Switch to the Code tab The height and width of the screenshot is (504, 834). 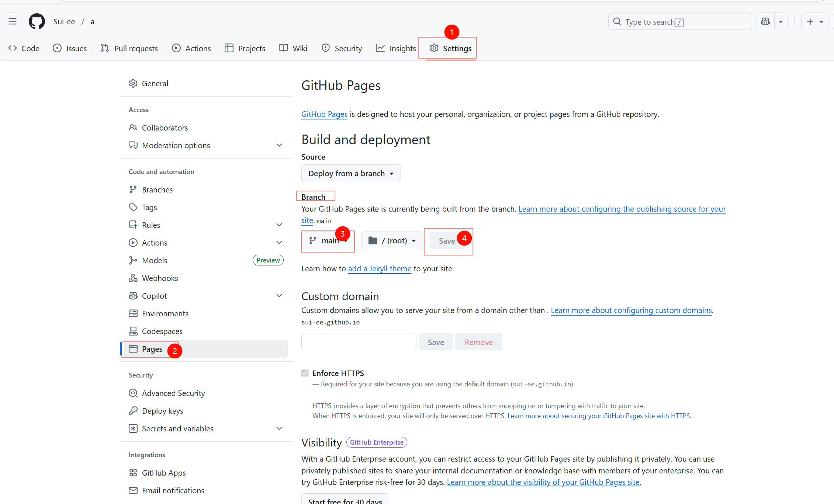point(24,48)
